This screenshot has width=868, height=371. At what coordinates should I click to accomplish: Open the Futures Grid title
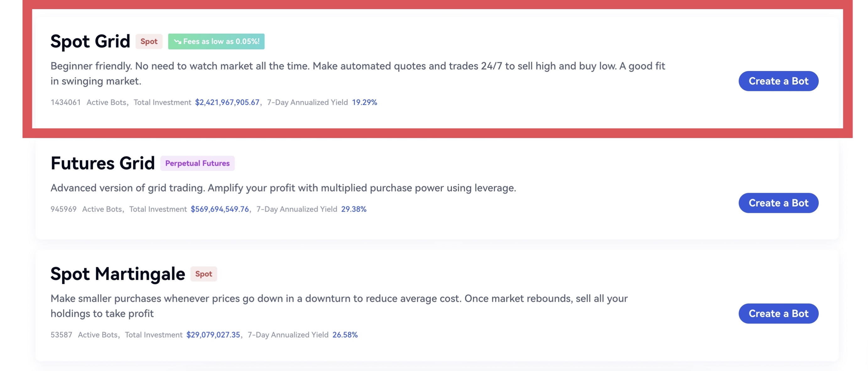pyautogui.click(x=102, y=163)
